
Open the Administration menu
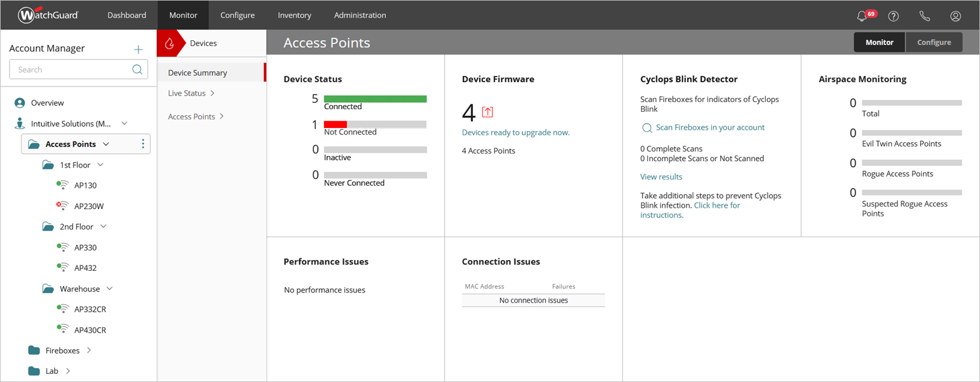click(x=360, y=15)
